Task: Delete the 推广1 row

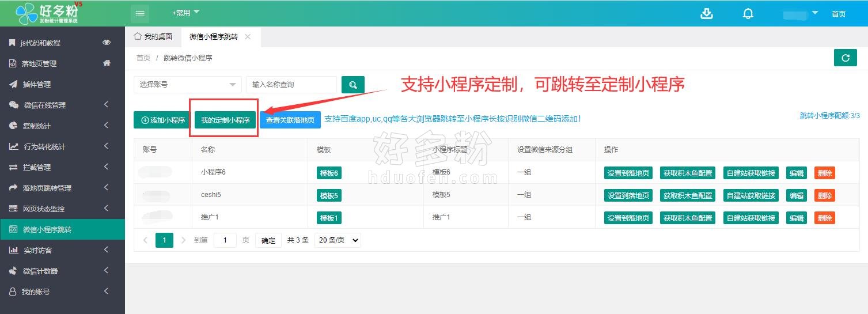Action: 825,218
